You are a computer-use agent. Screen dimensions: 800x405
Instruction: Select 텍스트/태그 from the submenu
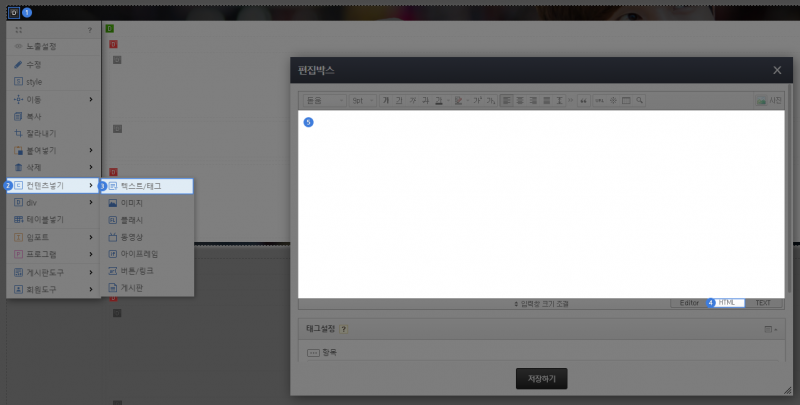(147, 186)
